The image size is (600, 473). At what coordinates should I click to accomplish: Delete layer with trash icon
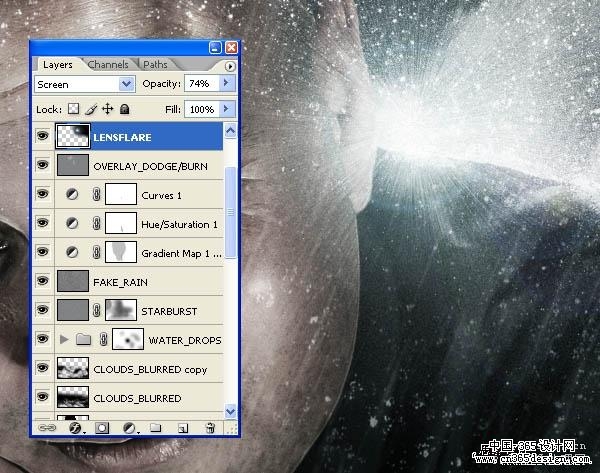click(210, 427)
